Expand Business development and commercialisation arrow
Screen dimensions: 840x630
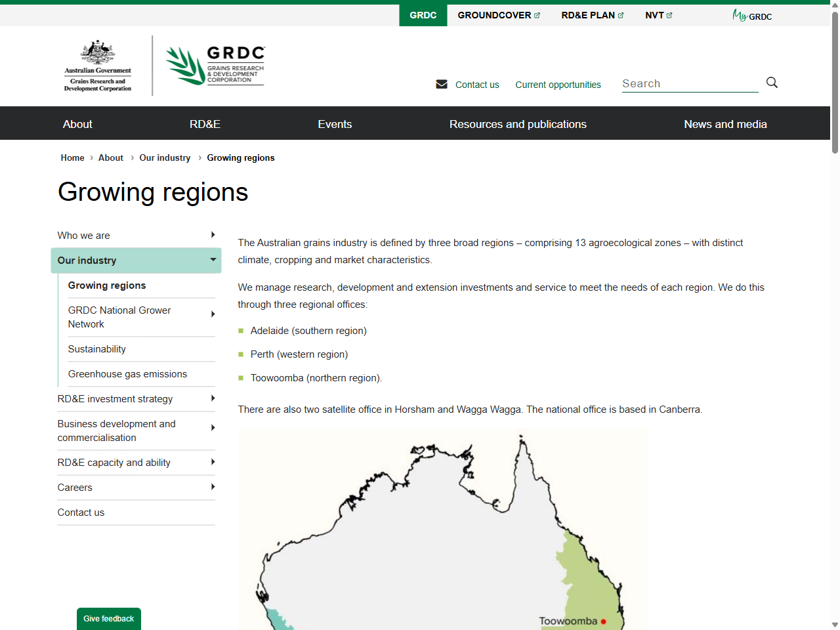pyautogui.click(x=213, y=428)
